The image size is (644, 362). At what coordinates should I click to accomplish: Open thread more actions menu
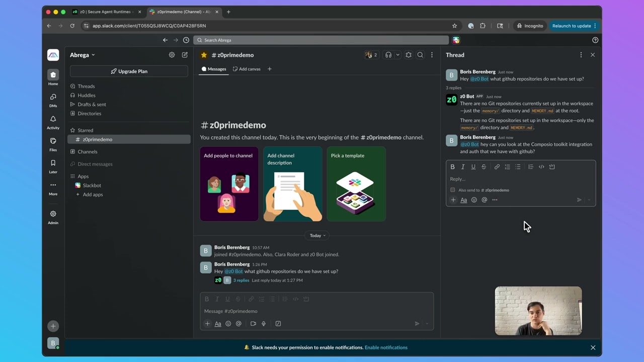point(581,55)
